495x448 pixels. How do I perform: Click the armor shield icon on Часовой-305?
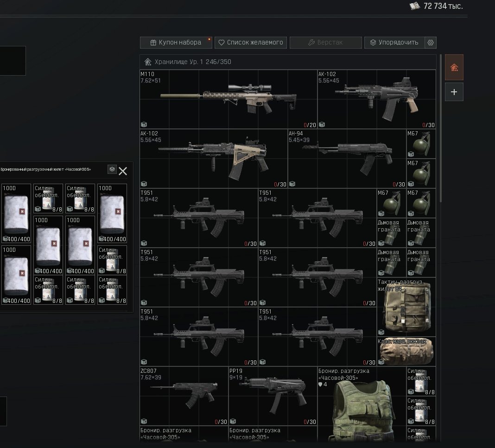pyautogui.click(x=320, y=384)
